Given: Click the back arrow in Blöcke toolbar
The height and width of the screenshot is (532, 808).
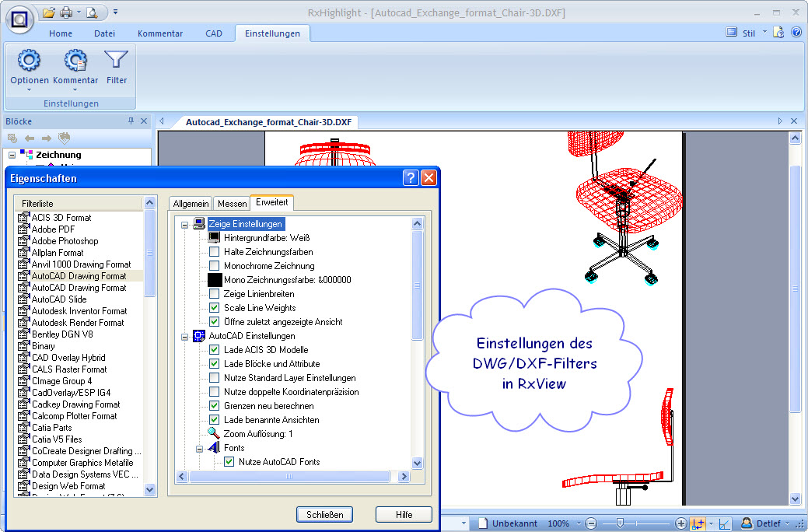Looking at the screenshot, I should coord(30,138).
